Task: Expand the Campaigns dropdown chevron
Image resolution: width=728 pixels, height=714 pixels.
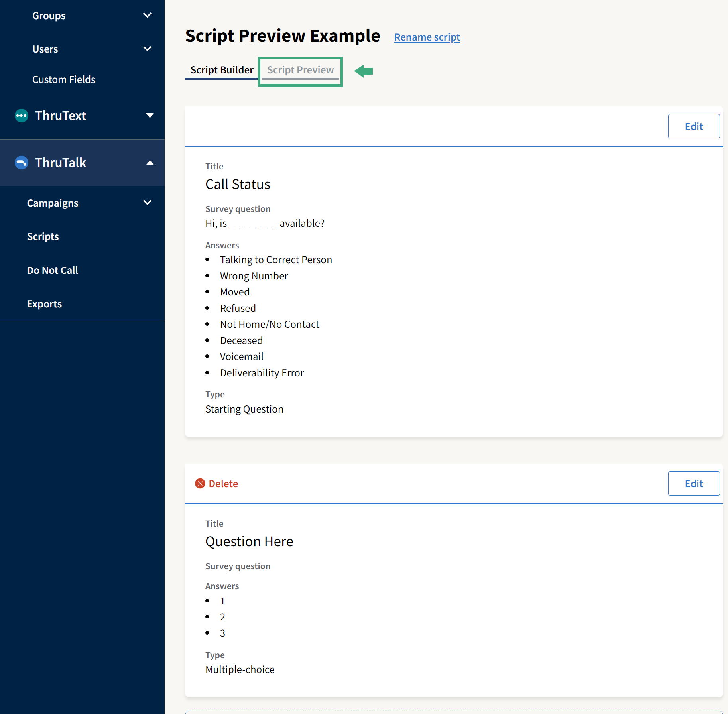Action: pyautogui.click(x=147, y=203)
